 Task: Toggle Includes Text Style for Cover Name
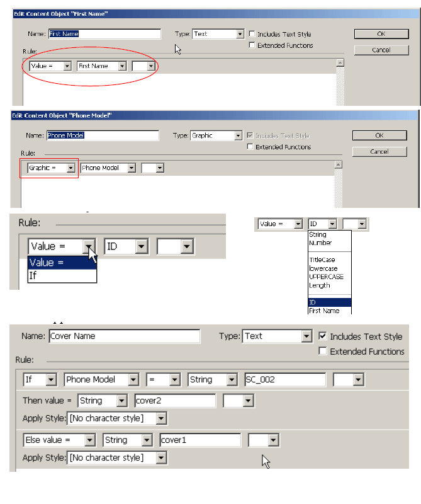[x=323, y=336]
